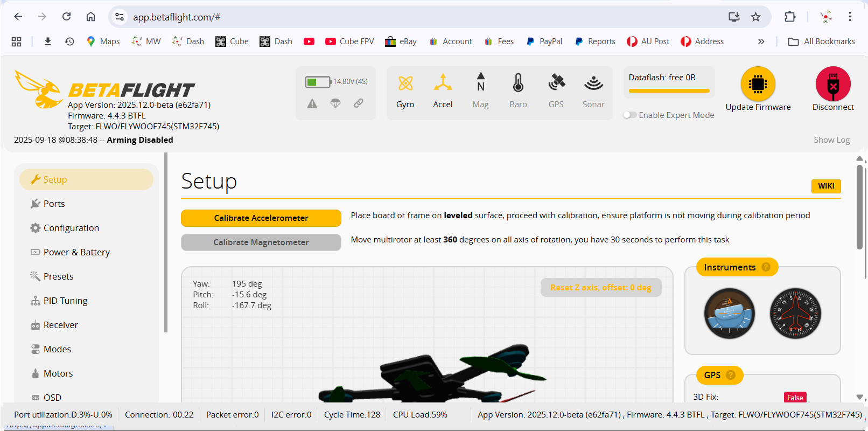This screenshot has width=868, height=431.
Task: Click the Accel sensor icon
Action: coord(443,84)
